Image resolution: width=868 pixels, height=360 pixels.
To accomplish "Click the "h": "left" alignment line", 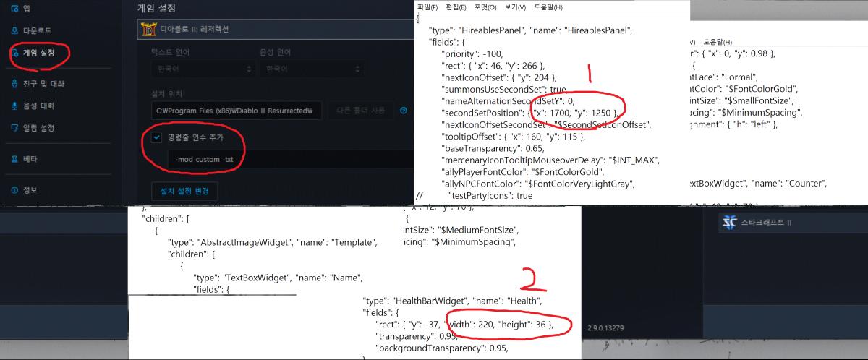I will 735,125.
